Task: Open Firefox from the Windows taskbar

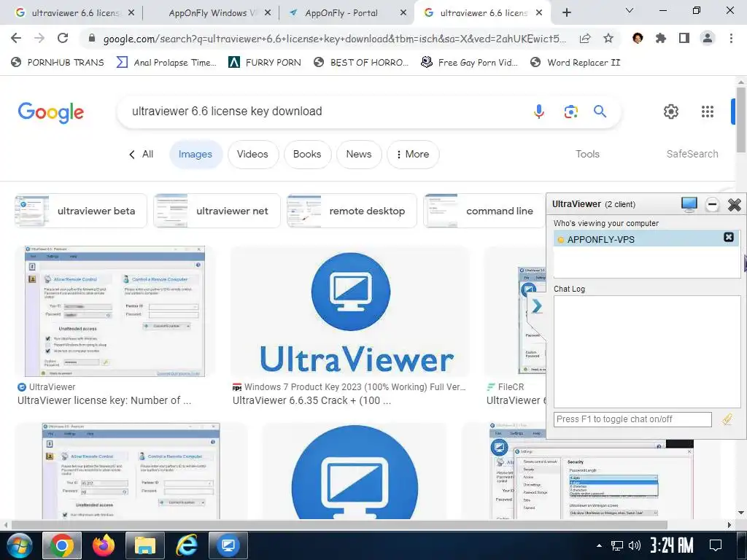Action: pos(104,545)
